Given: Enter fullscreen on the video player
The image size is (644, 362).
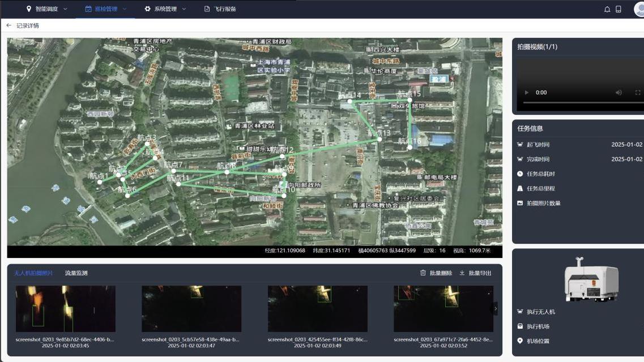Looking at the screenshot, I should [x=638, y=93].
